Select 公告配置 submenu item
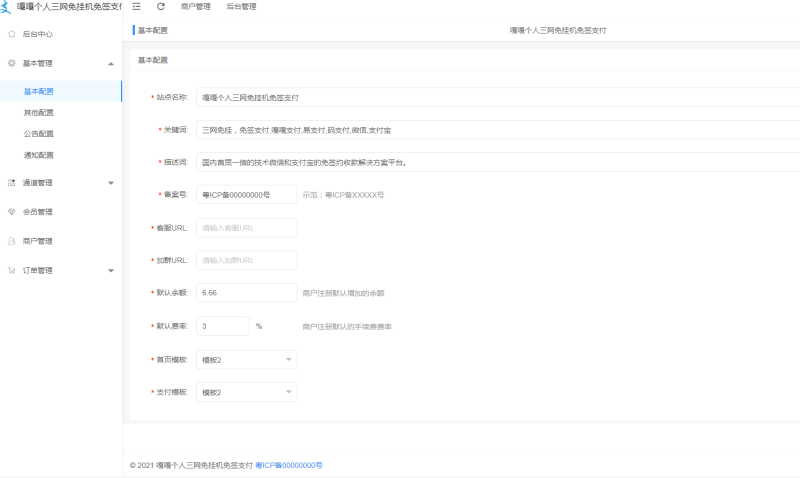The height and width of the screenshot is (478, 800). click(39, 134)
